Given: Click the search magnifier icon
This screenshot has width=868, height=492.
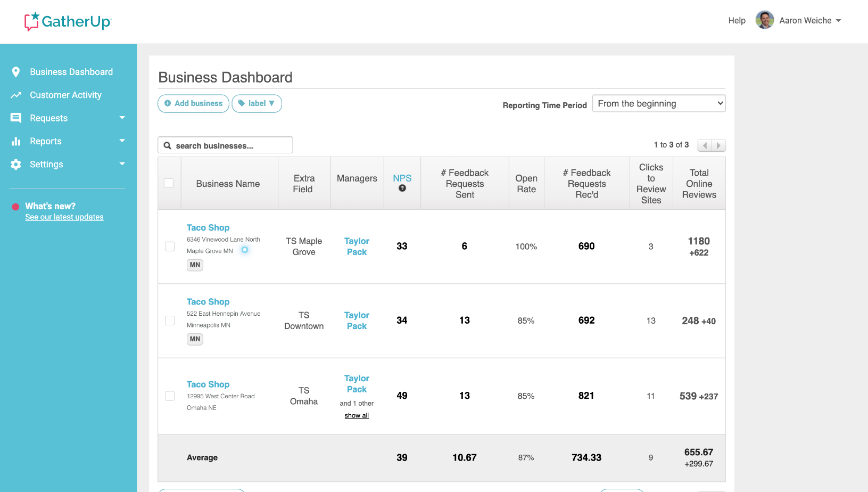Looking at the screenshot, I should 168,145.
